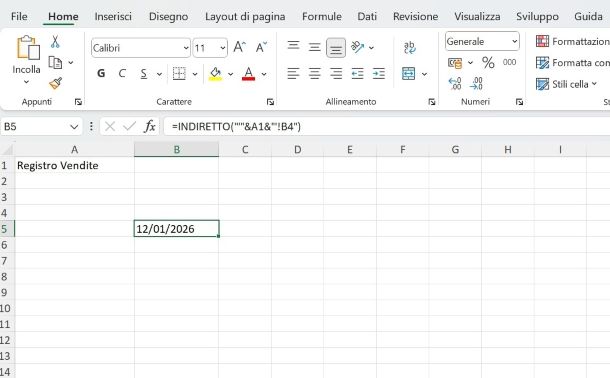Click the formula bar INDIRETTO text
This screenshot has height=378, width=610.
click(236, 126)
